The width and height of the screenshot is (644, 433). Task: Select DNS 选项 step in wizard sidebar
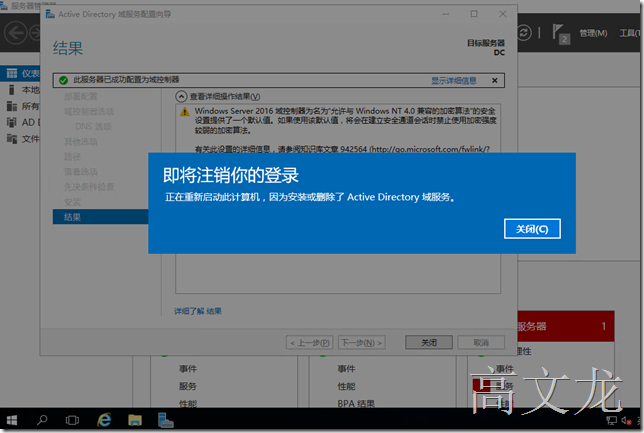[93, 127]
